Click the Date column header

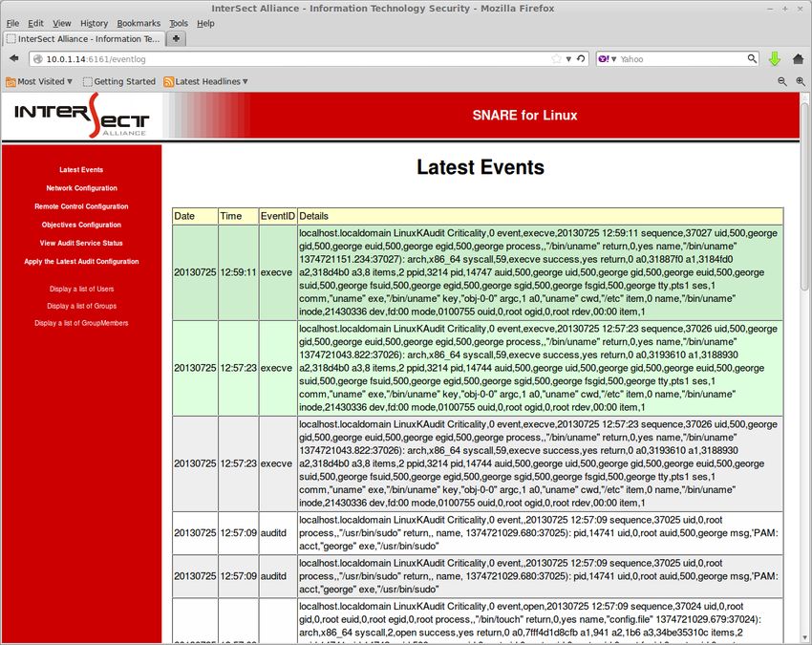tap(195, 216)
